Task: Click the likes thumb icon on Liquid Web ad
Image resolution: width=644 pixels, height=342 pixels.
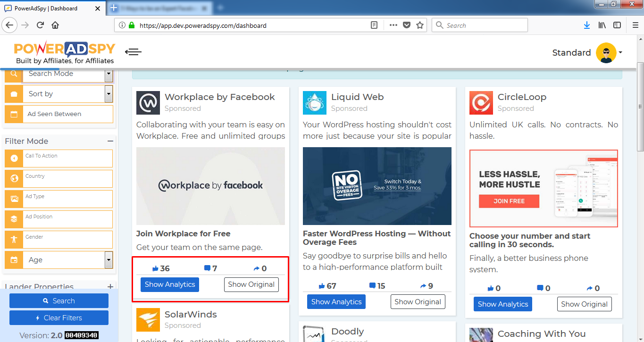Action: (x=322, y=286)
